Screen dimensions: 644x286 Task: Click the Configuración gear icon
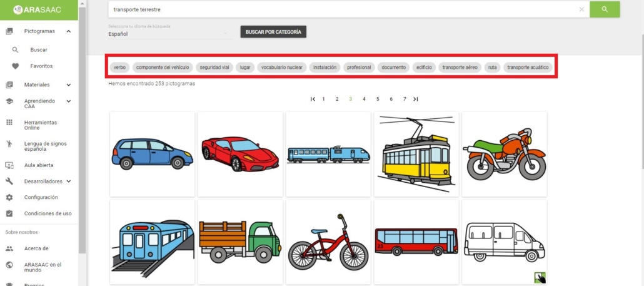(x=9, y=197)
